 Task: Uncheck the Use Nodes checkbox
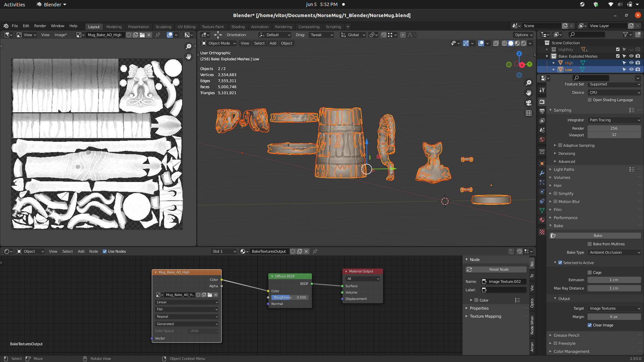[105, 251]
